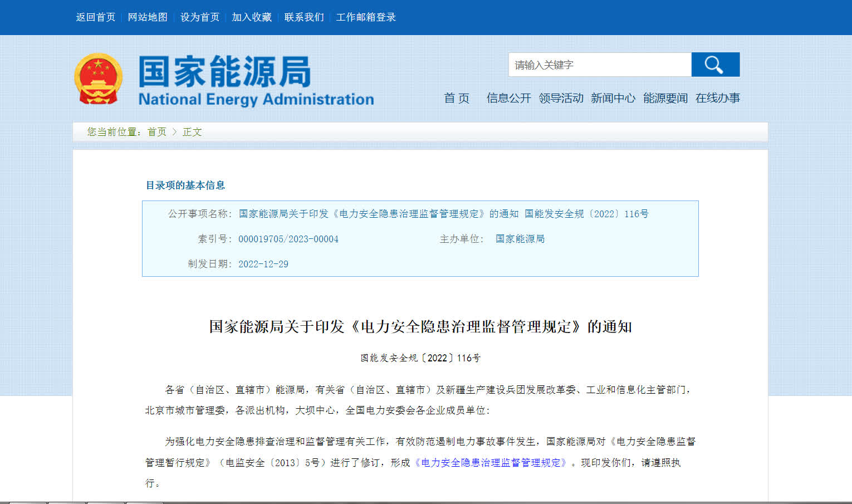
Task: Click 首页 in the breadcrumb
Action: pos(157,132)
